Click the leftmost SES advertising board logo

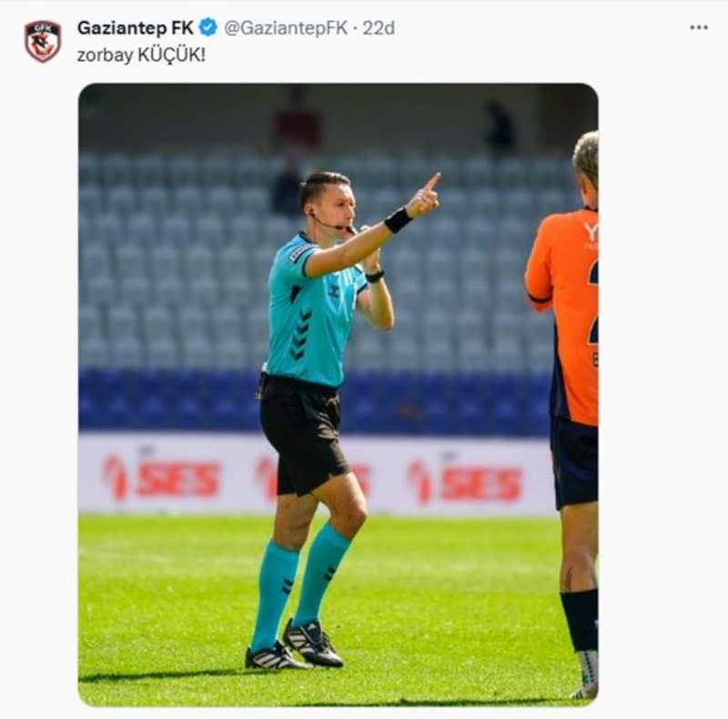[x=161, y=479]
